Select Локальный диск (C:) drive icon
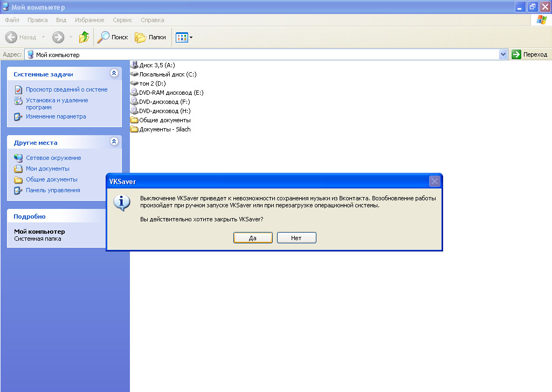The width and height of the screenshot is (552, 392). click(134, 74)
